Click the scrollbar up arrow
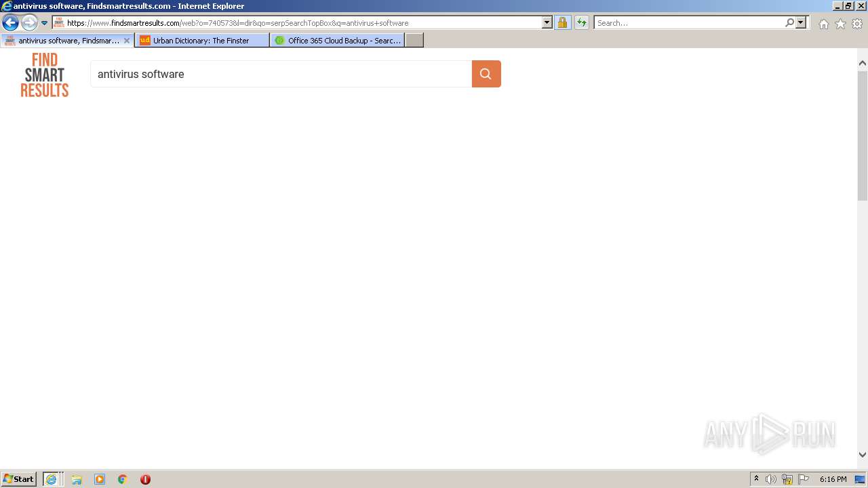 click(863, 63)
